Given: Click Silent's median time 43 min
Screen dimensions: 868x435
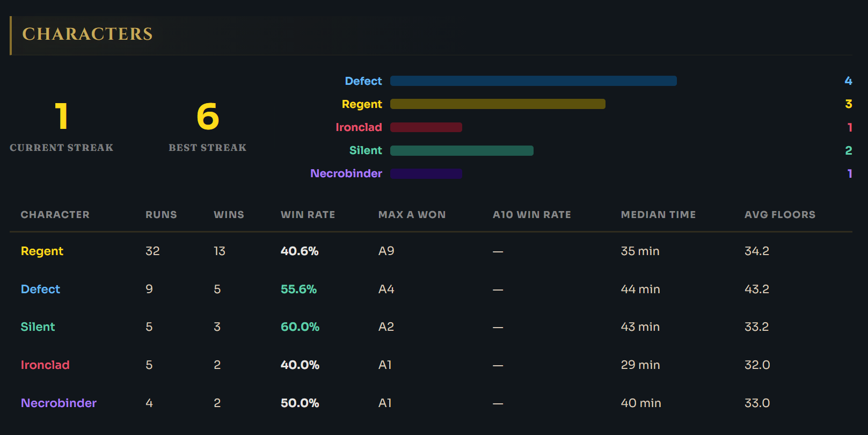Looking at the screenshot, I should [640, 327].
